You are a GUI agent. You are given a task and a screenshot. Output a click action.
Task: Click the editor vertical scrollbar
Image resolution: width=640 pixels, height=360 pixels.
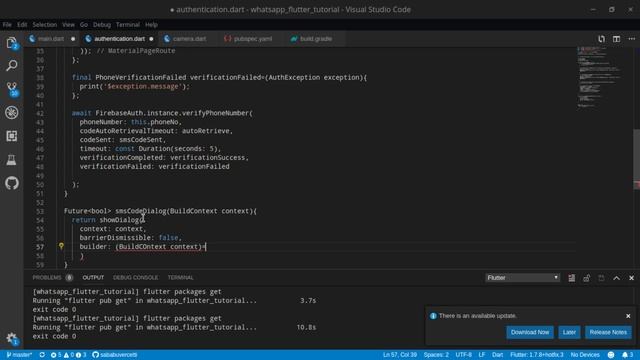tap(636, 159)
